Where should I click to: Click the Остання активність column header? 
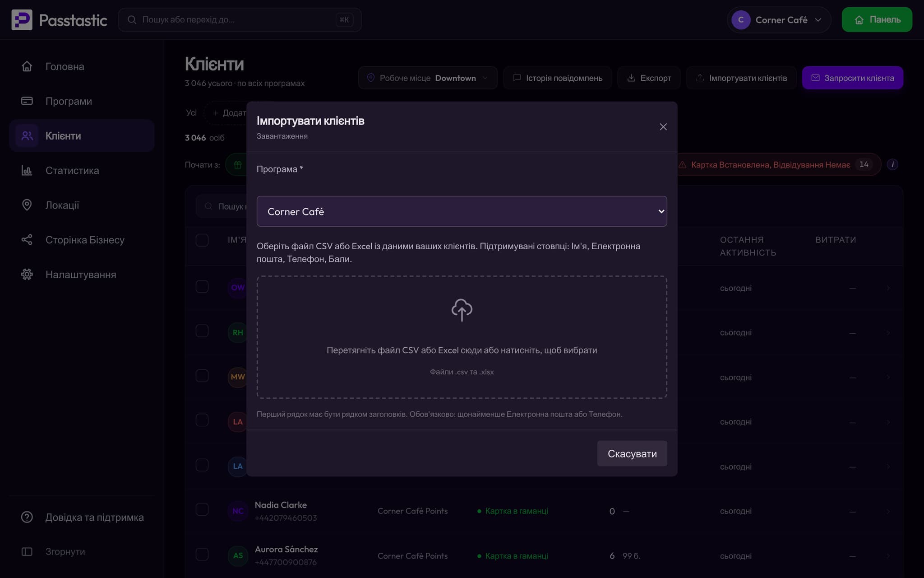tap(748, 246)
